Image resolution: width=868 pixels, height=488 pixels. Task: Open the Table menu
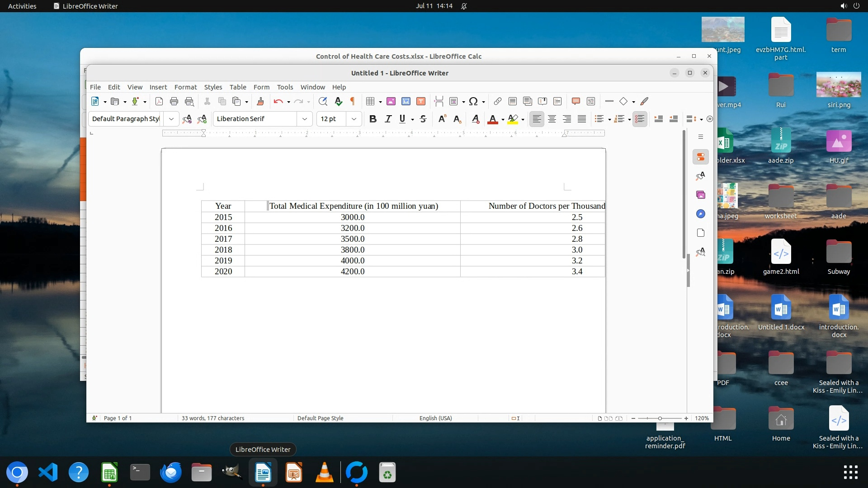point(238,87)
